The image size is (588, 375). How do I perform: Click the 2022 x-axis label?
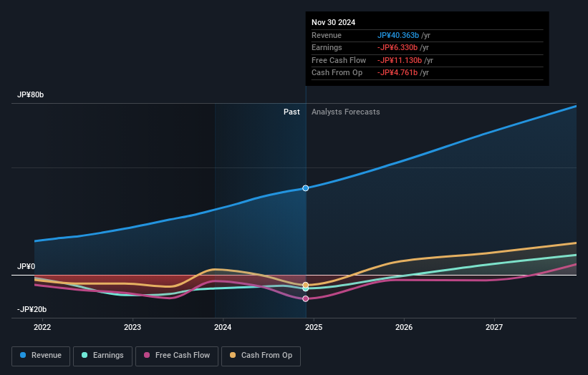pyautogui.click(x=42, y=328)
